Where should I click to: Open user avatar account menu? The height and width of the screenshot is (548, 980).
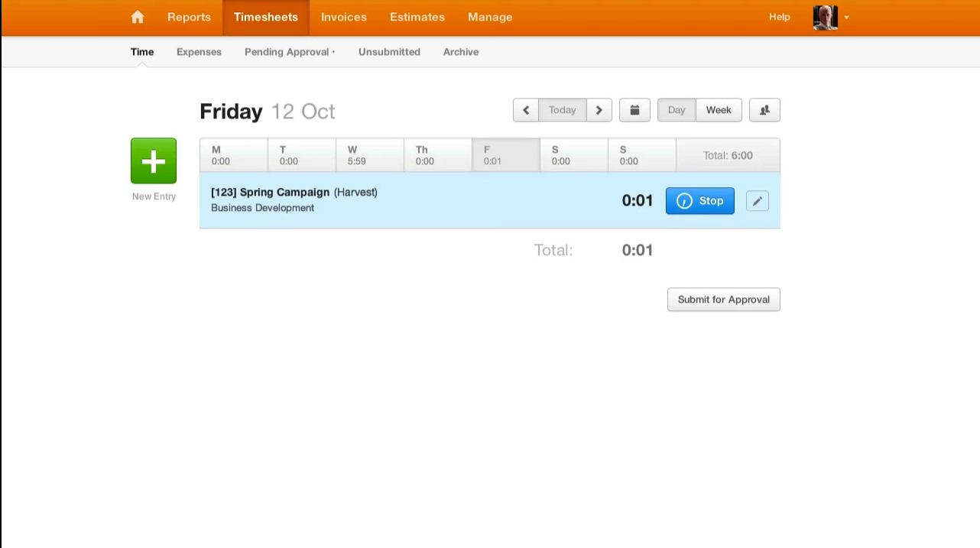[826, 17]
